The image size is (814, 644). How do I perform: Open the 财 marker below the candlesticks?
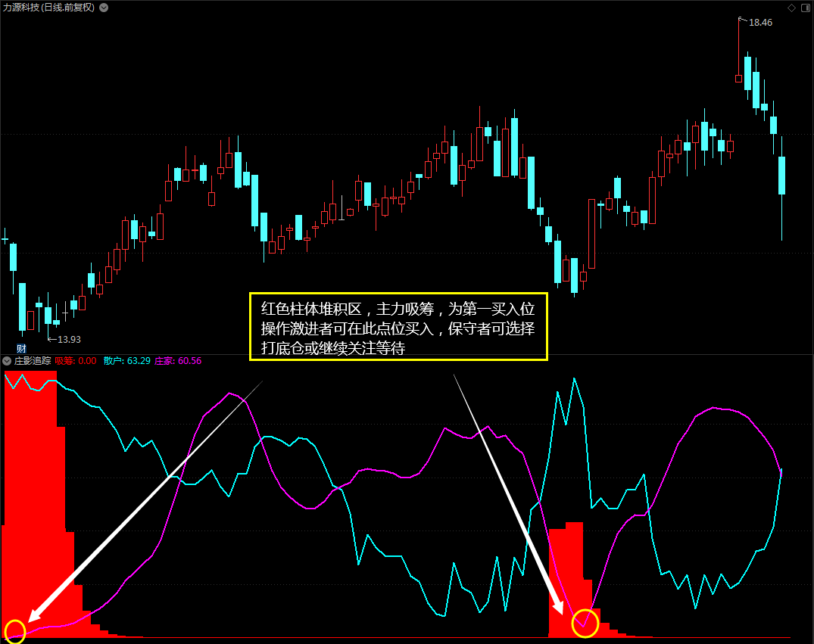tap(21, 349)
